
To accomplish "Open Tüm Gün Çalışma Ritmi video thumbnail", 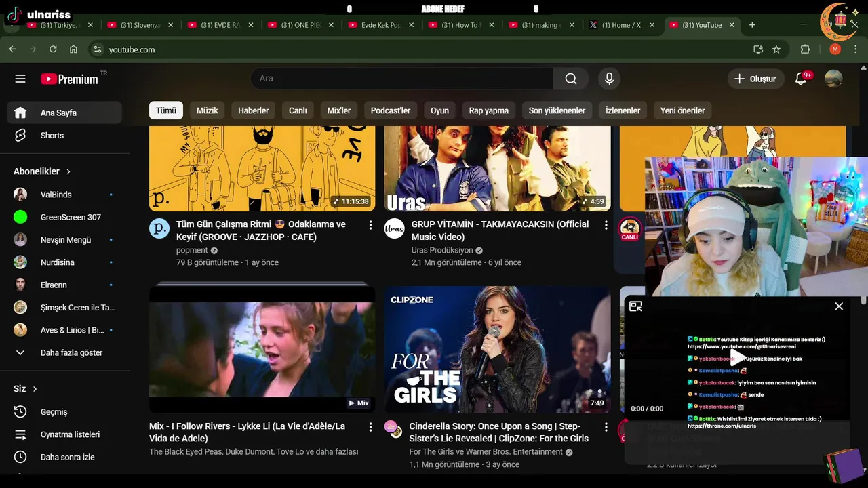I will click(262, 168).
